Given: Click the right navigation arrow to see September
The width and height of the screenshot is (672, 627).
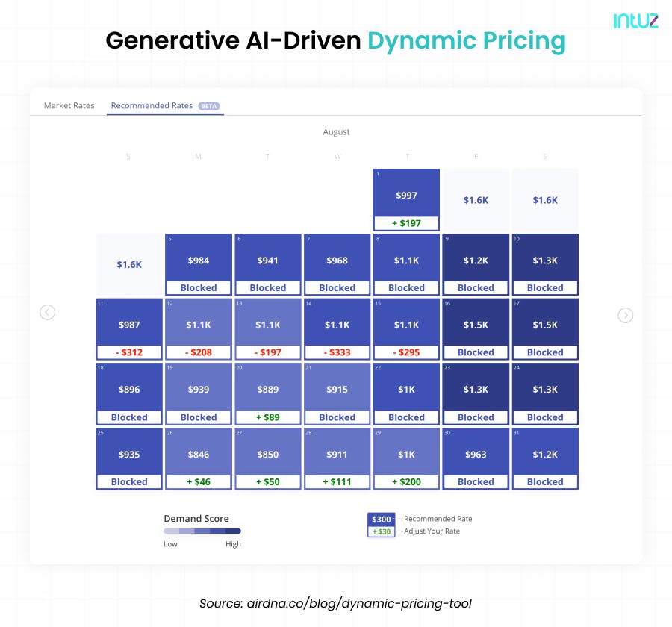Looking at the screenshot, I should click(626, 316).
